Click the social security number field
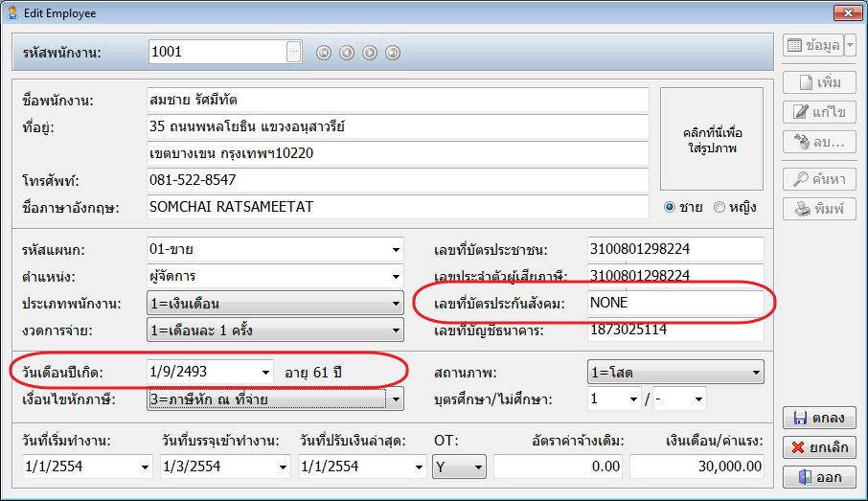Screen dimensions: 868x501 [x=674, y=304]
